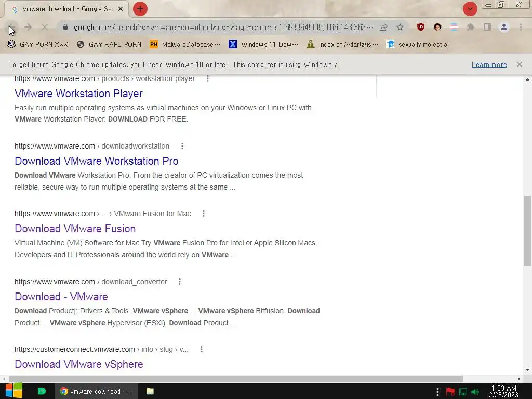532x399 pixels.
Task: Open the Download VMware Fusion result
Action: (75, 229)
